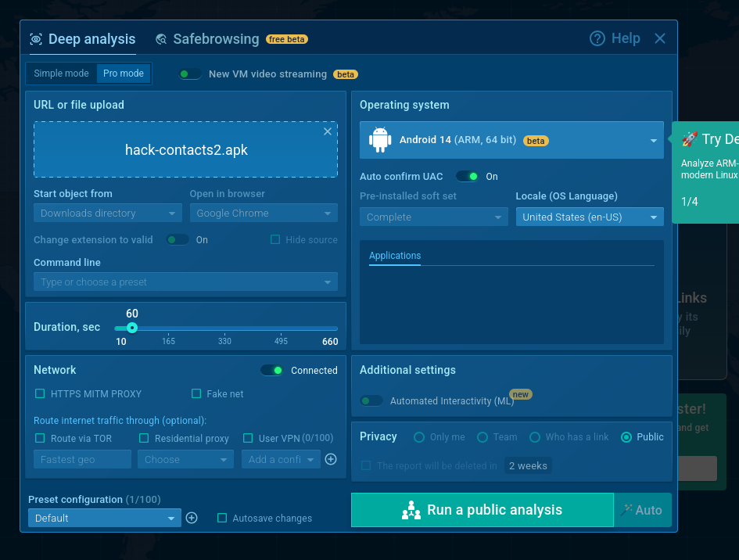
Task: Open Pre-installed soft set Complete dropdown
Action: 433,217
